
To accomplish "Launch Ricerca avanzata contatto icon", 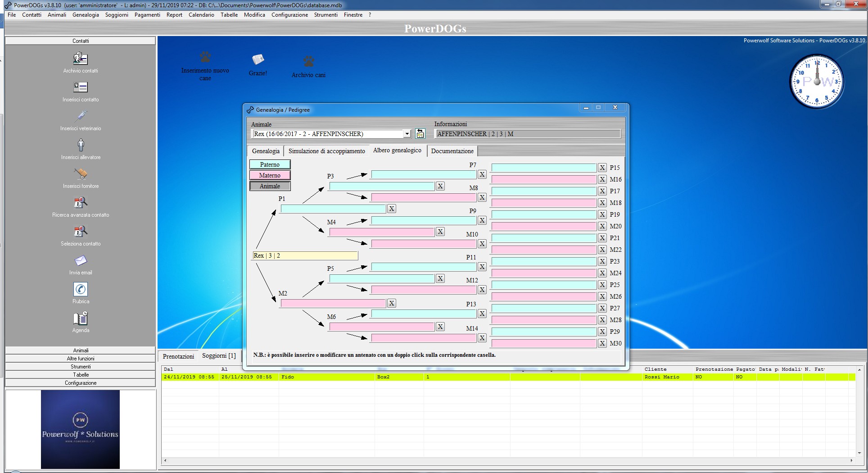I will (81, 203).
